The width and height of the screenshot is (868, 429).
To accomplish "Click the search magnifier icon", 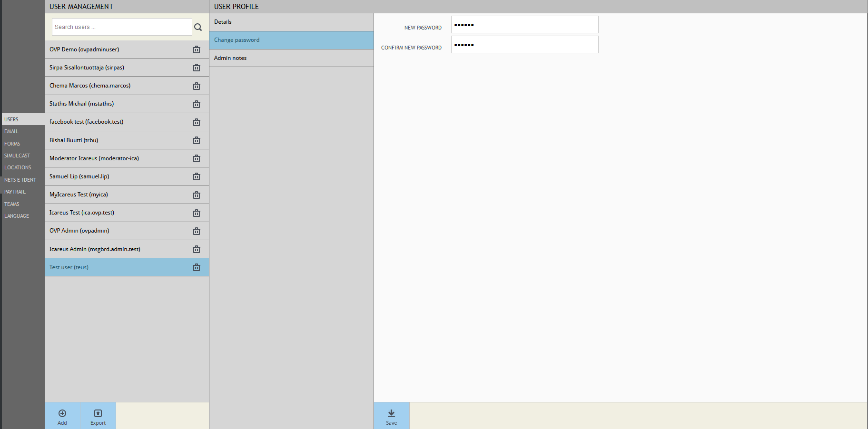I will (198, 27).
